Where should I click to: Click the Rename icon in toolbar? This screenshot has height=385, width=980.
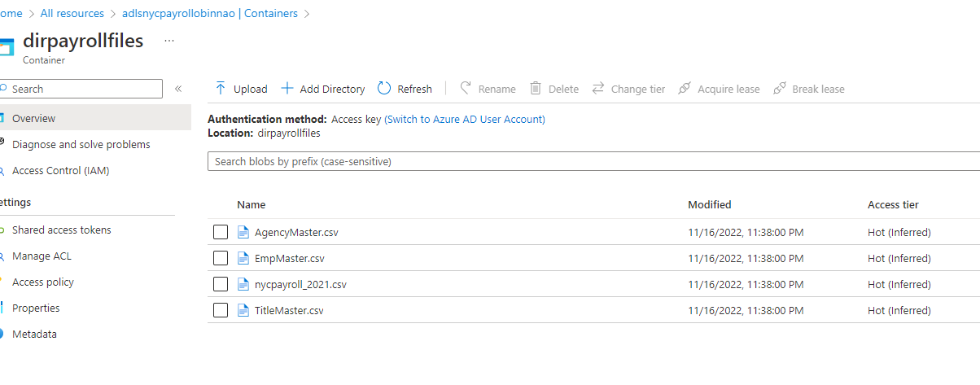coord(466,89)
